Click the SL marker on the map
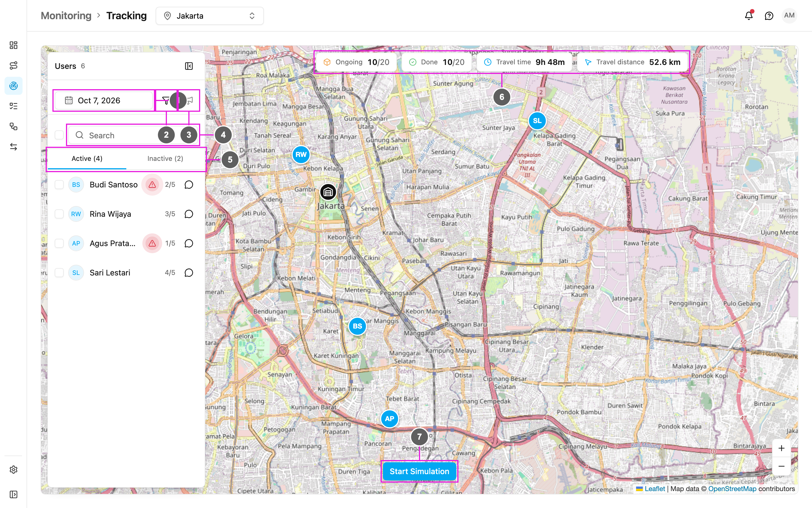This screenshot has height=508, width=812. [537, 121]
